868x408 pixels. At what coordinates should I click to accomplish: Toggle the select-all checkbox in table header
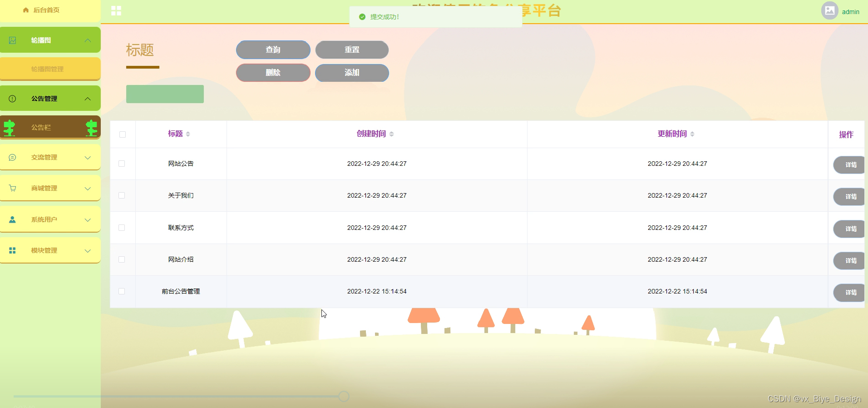(123, 134)
